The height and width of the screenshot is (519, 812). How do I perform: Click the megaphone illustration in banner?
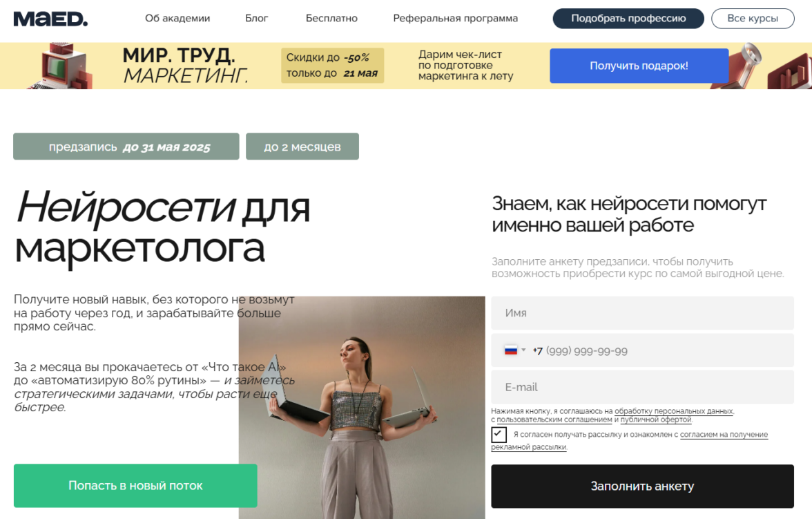pyautogui.click(x=745, y=66)
